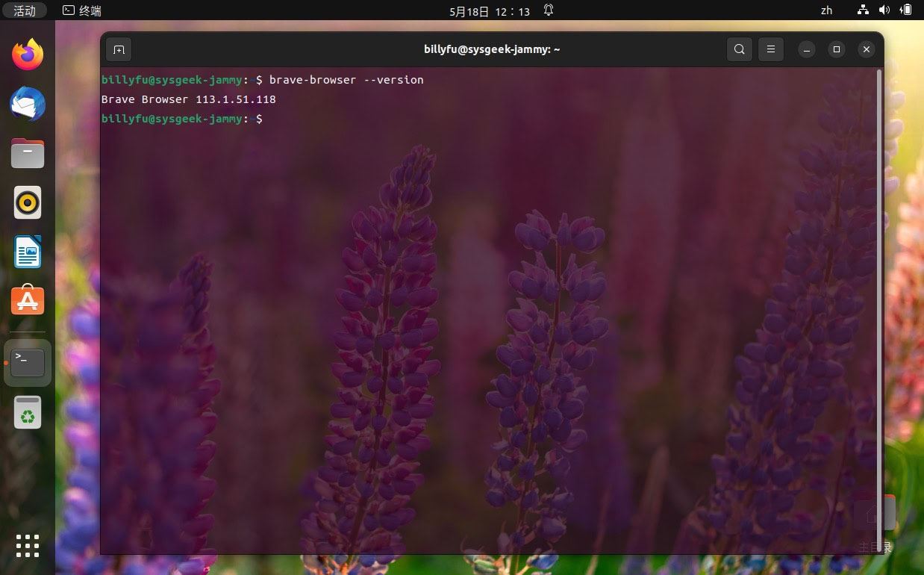Open the Files manager in dock

coord(28,153)
